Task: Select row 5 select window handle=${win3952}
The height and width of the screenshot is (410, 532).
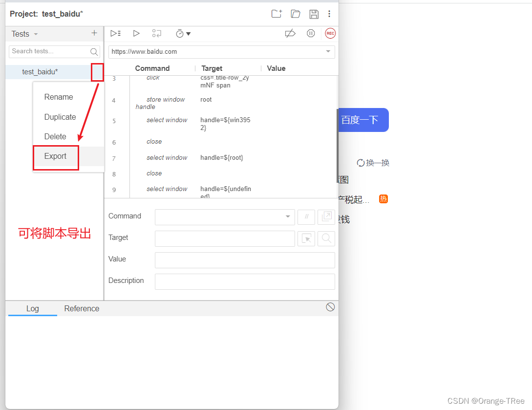Action: [221, 124]
